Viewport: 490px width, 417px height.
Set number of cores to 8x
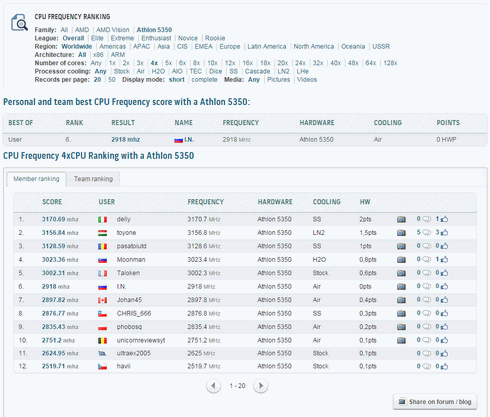197,63
